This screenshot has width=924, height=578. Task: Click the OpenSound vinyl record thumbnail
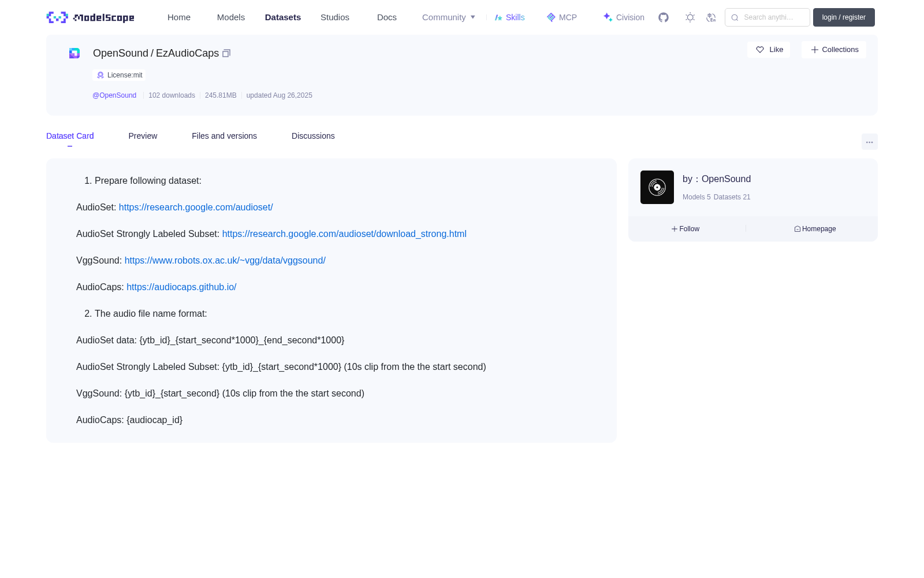click(657, 187)
